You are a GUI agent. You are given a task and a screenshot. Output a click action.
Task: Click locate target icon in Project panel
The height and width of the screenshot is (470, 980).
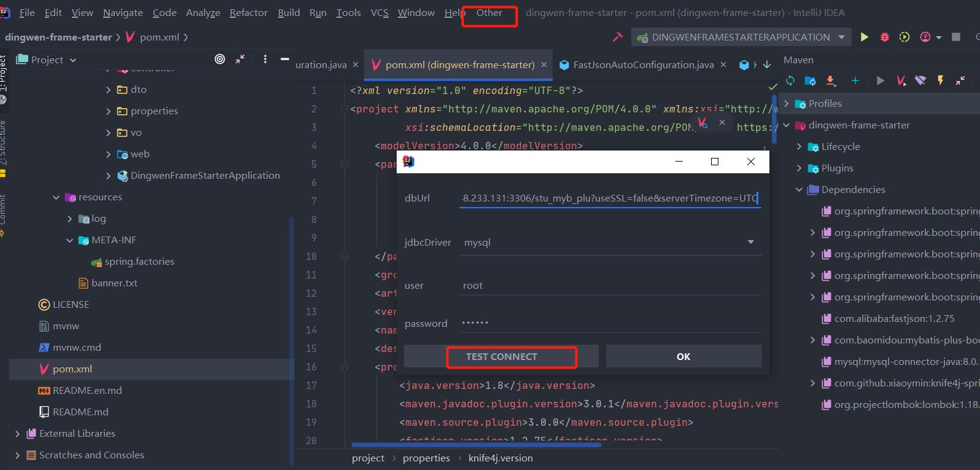coord(220,59)
